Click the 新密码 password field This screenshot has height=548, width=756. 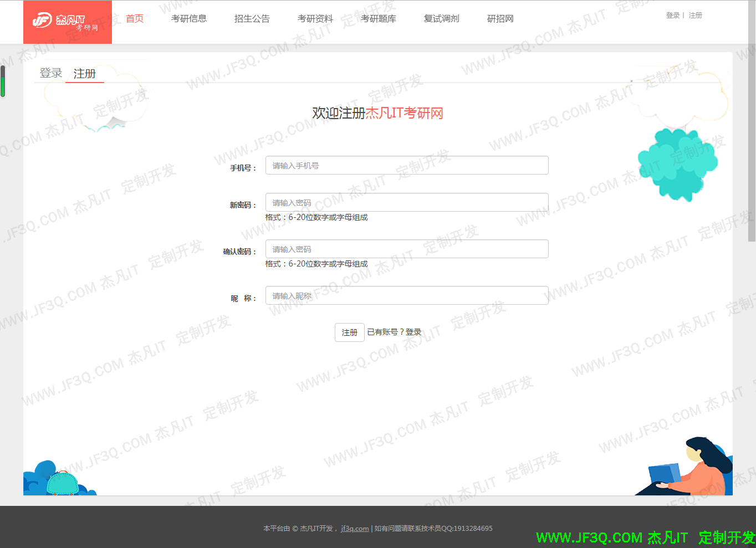[407, 202]
